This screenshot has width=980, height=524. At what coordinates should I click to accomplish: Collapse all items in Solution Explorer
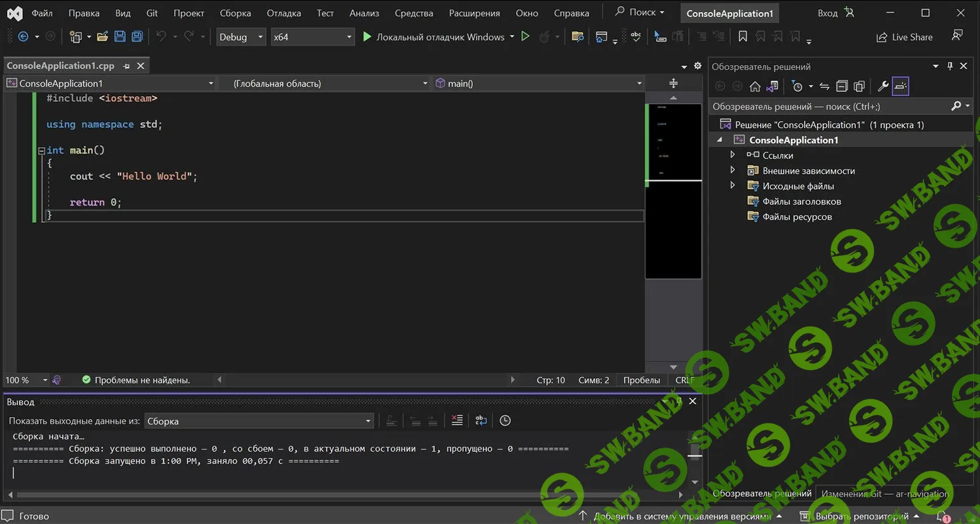click(x=841, y=87)
